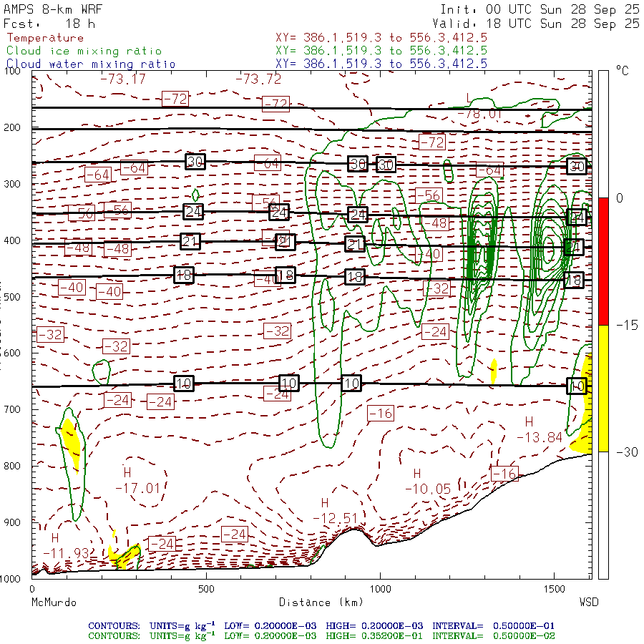The width and height of the screenshot is (644, 644).
Task: Click the red segment of the temperature color bar
Action: coord(603,261)
